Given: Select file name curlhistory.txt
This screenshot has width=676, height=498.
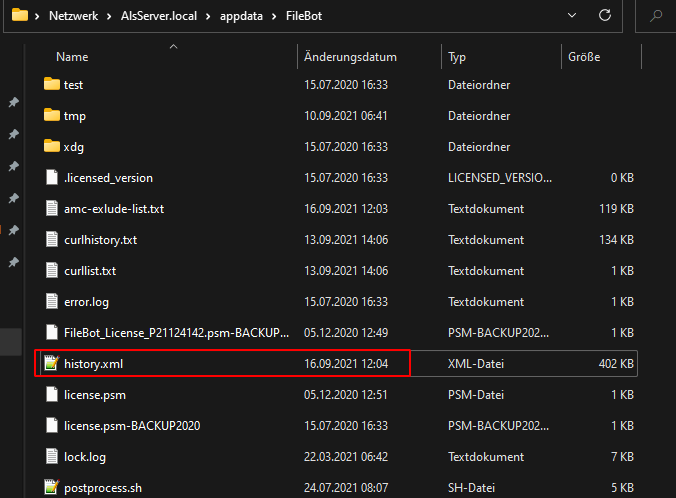Looking at the screenshot, I should 100,240.
